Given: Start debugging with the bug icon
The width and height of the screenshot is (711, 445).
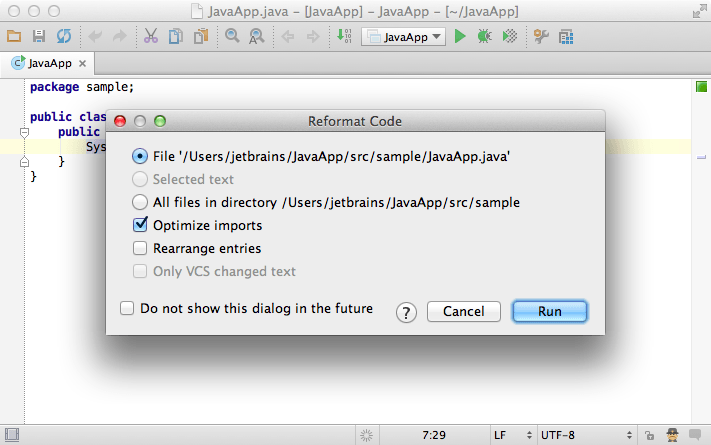Looking at the screenshot, I should [484, 36].
